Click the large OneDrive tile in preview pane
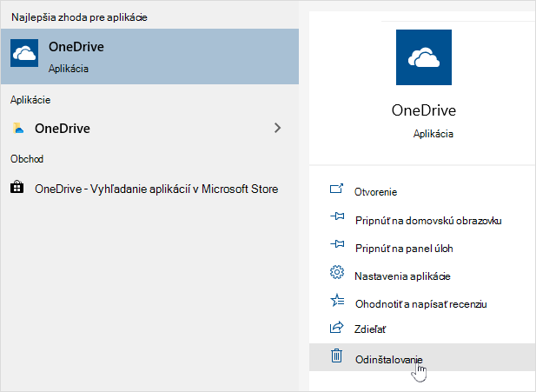 pyautogui.click(x=424, y=57)
